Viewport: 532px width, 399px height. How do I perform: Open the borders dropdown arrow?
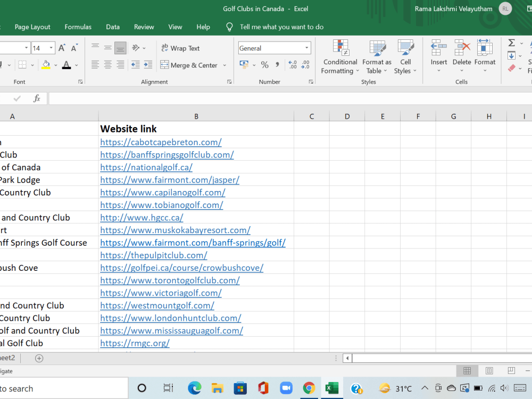[x=32, y=65]
